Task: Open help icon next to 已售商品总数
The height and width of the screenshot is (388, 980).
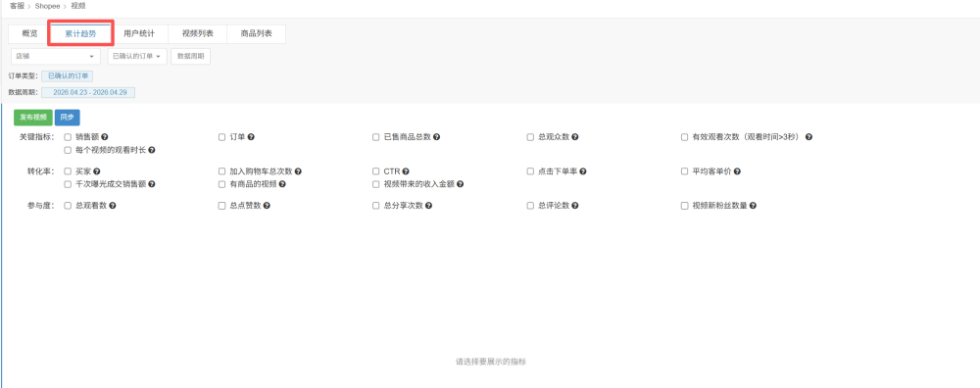Action: [x=436, y=137]
